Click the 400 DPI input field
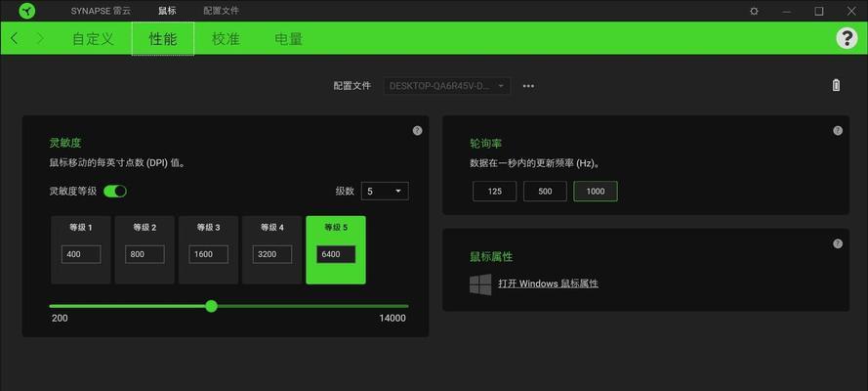 point(81,255)
